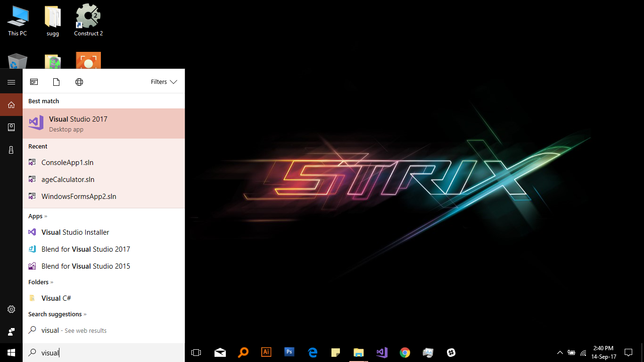The width and height of the screenshot is (644, 362).
Task: Select the Recycle Bin desktop icon
Action: tap(17, 61)
